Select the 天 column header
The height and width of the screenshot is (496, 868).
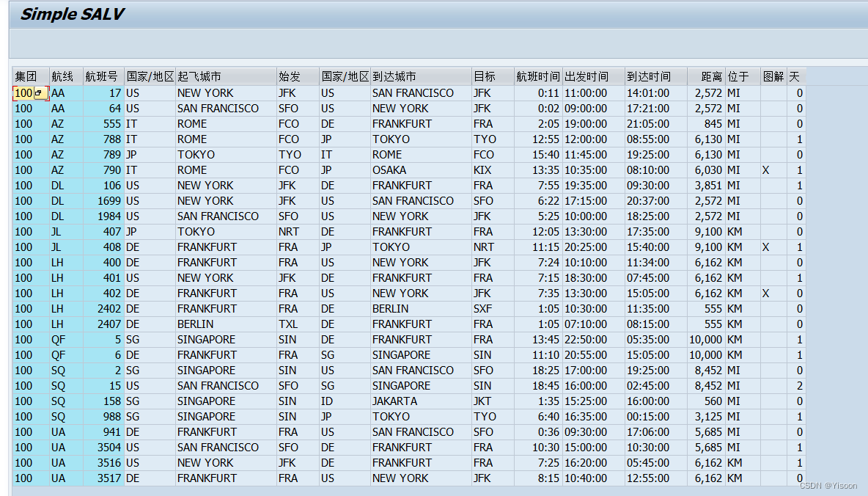click(x=795, y=76)
